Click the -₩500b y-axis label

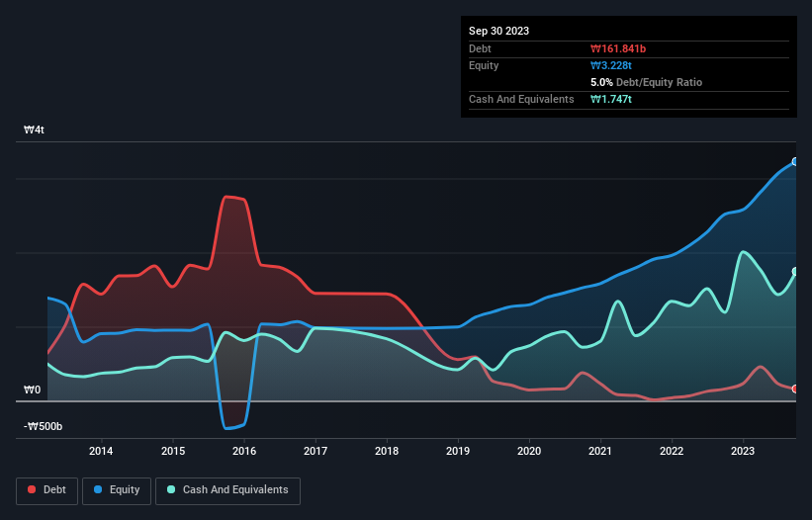click(43, 426)
